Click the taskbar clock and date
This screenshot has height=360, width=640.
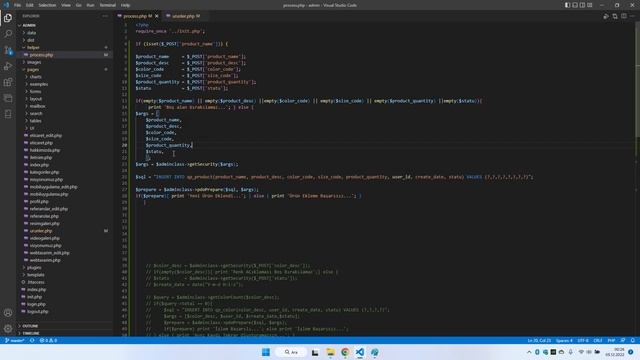[x=615, y=352]
